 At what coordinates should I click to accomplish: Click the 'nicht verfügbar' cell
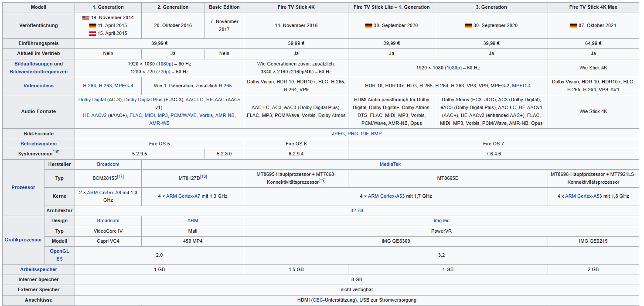(357, 289)
